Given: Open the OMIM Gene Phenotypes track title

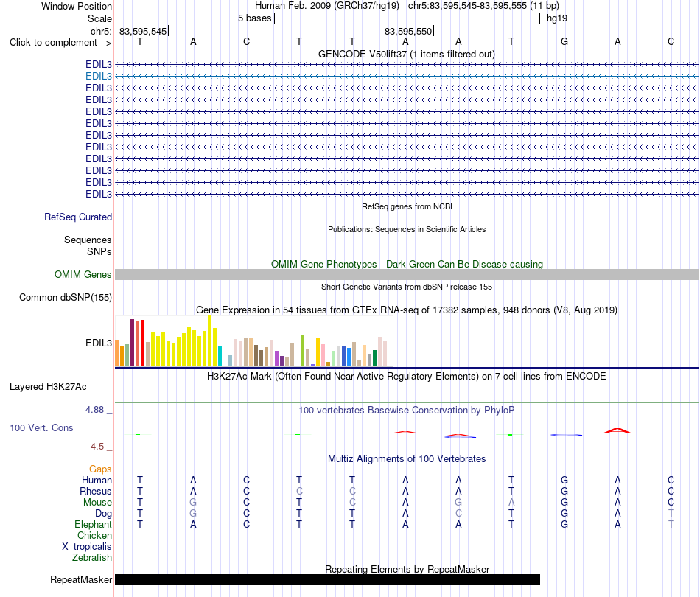Looking at the screenshot, I should pos(407,265).
